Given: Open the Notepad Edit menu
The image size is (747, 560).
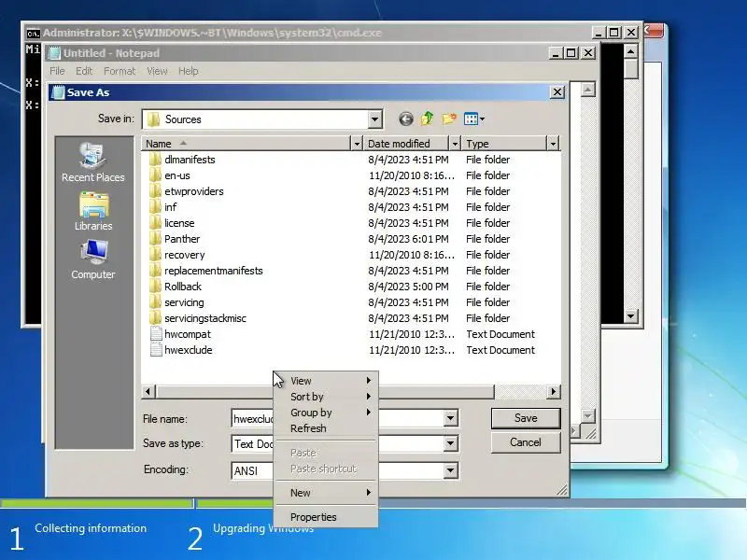Looking at the screenshot, I should point(84,71).
